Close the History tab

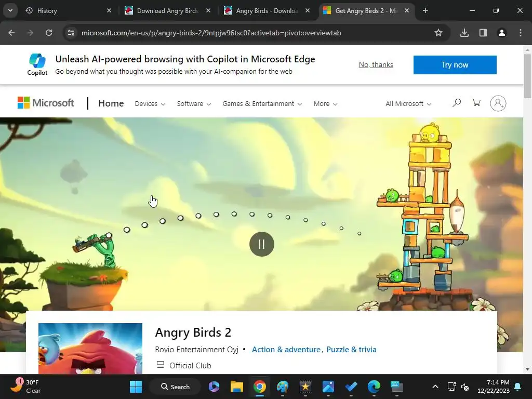click(x=109, y=10)
